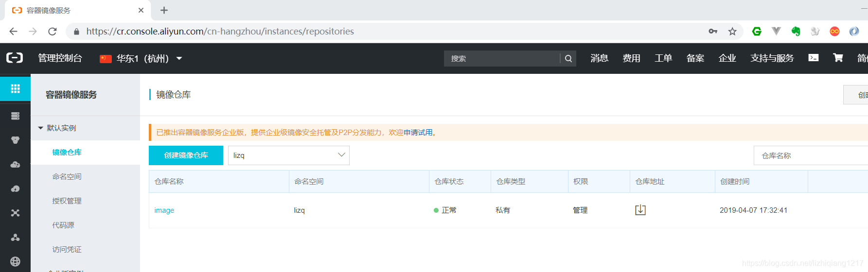The height and width of the screenshot is (272, 868).
Task: Click the cloud sidebar icon
Action: tap(15, 165)
